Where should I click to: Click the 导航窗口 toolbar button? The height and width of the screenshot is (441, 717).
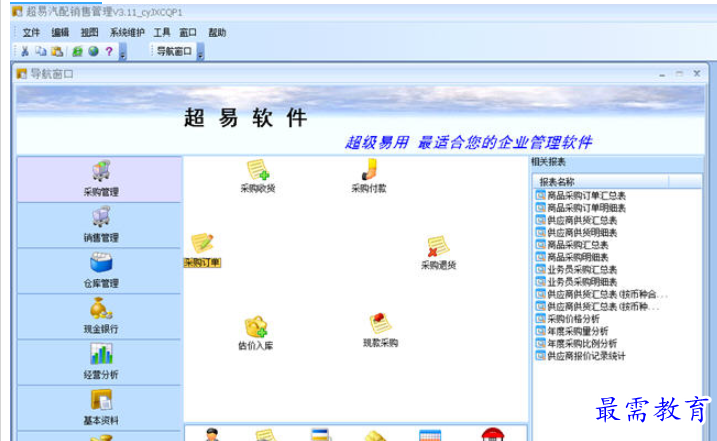pos(173,52)
